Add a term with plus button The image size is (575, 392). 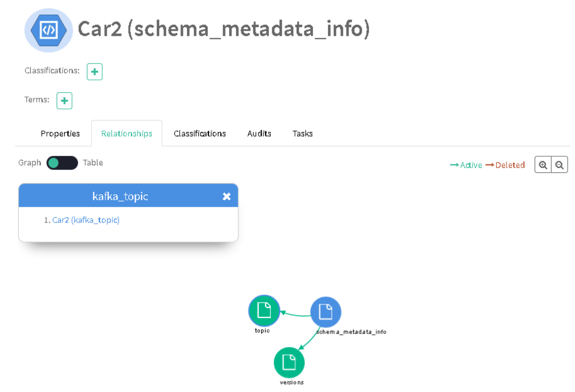point(64,101)
